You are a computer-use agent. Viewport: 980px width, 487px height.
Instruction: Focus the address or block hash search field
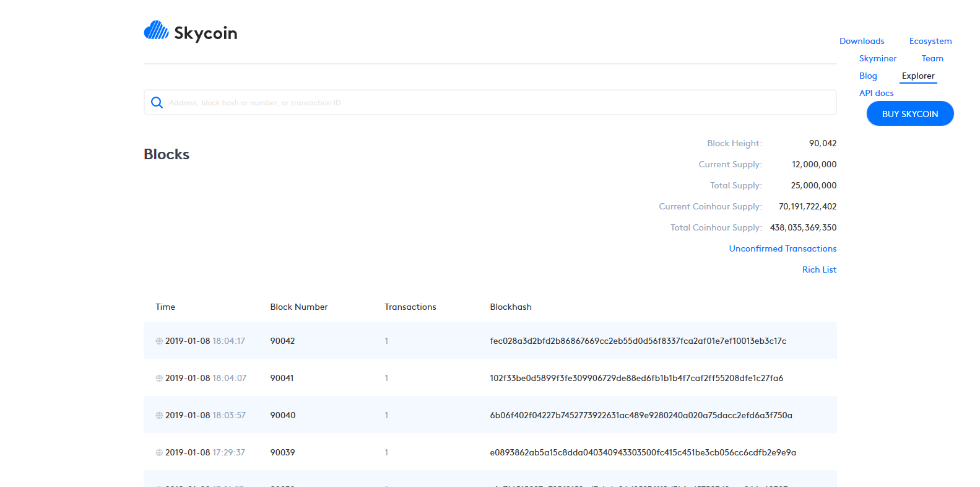coord(490,102)
